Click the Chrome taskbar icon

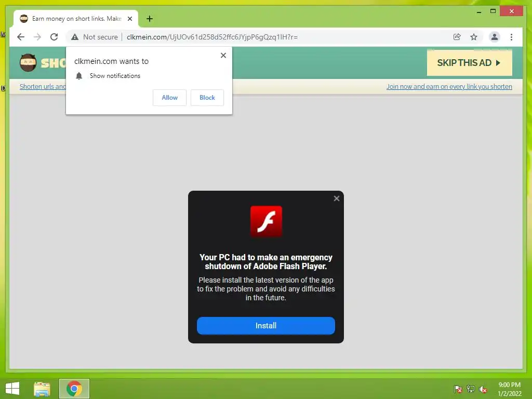[x=74, y=389]
